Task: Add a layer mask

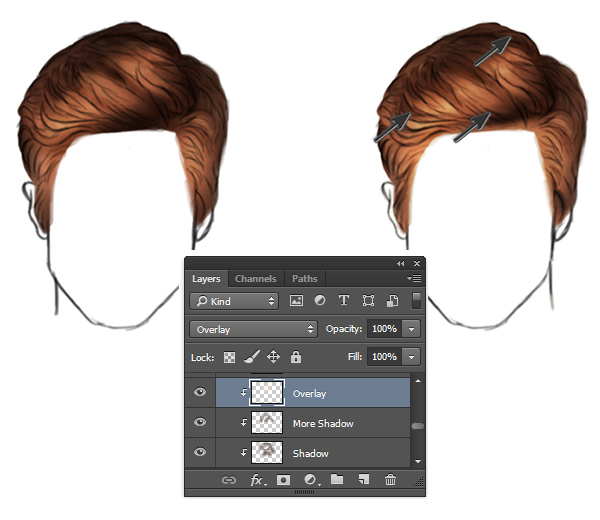Action: click(x=283, y=480)
